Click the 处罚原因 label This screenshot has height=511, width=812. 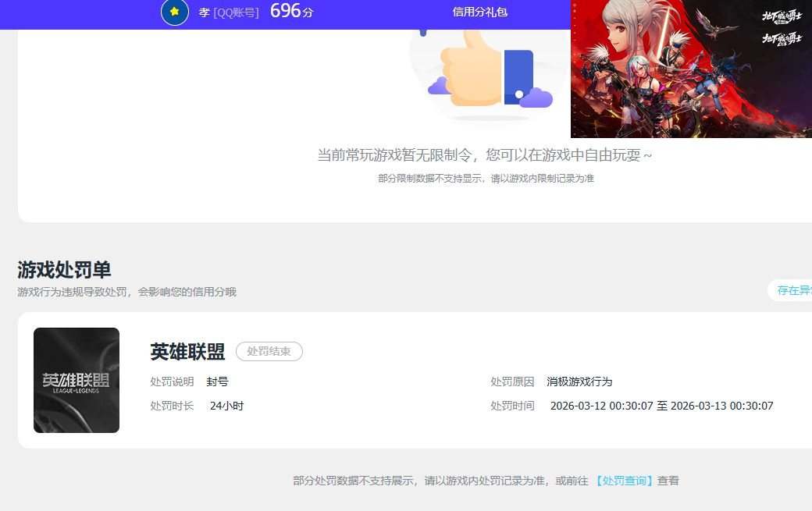(512, 381)
